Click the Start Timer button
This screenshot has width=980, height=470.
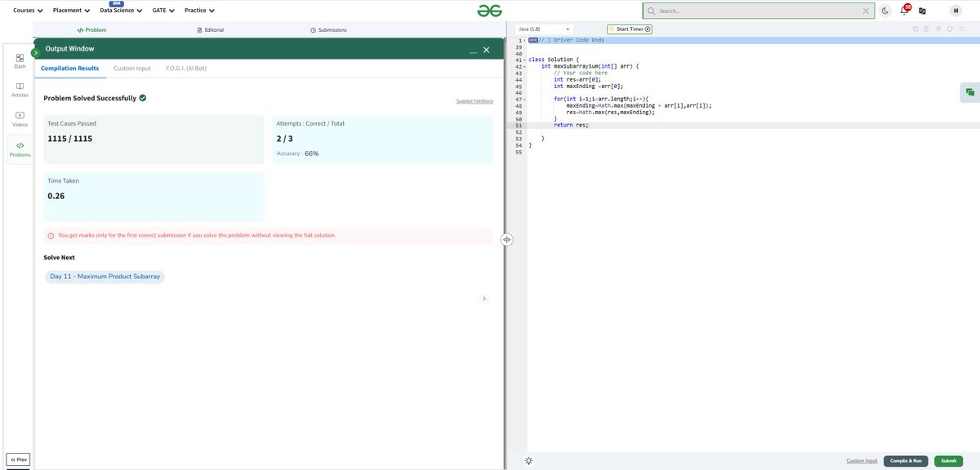[630, 29]
